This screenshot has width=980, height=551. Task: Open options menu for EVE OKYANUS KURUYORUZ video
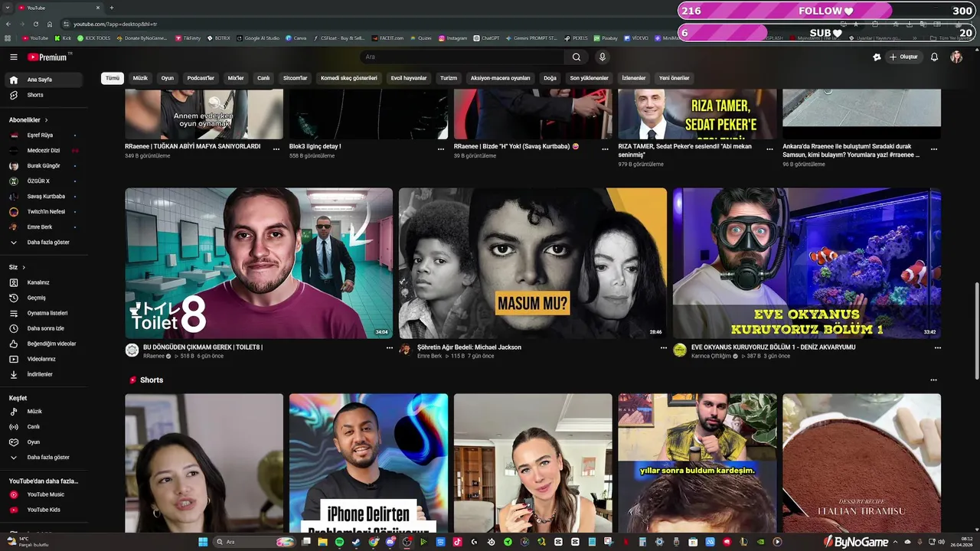[x=937, y=347]
